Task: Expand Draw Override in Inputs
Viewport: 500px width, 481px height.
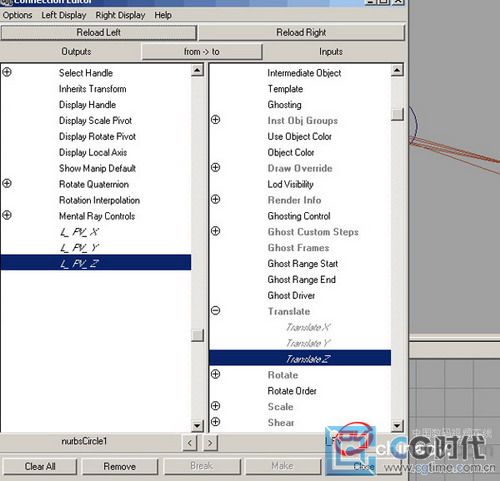Action: coord(216,167)
